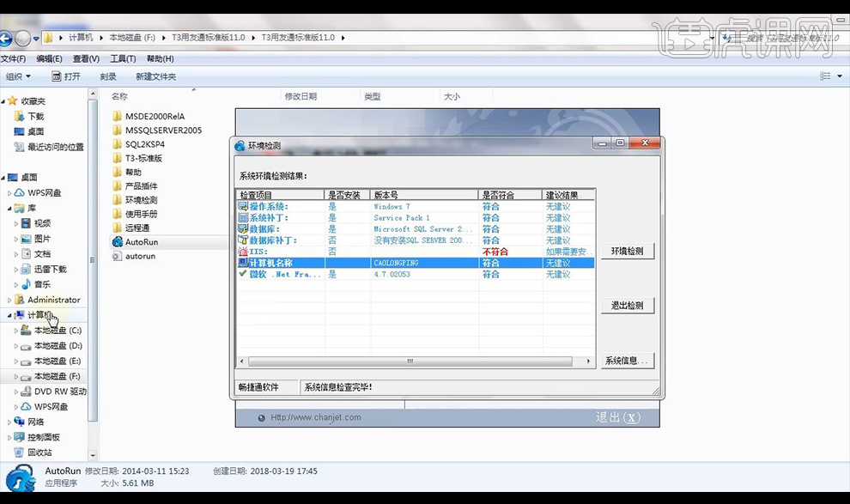This screenshot has height=504, width=850.
Task: Click the 环境检测 button in dialog
Action: (628, 251)
